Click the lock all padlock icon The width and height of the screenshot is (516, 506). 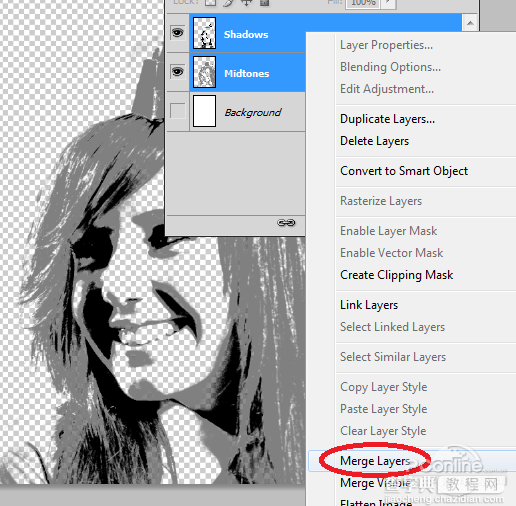(x=264, y=3)
